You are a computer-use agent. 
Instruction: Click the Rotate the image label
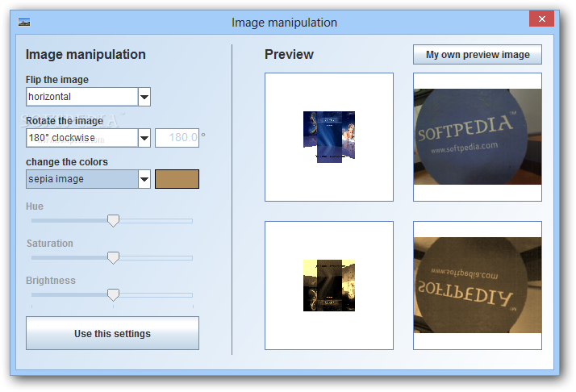[x=65, y=121]
